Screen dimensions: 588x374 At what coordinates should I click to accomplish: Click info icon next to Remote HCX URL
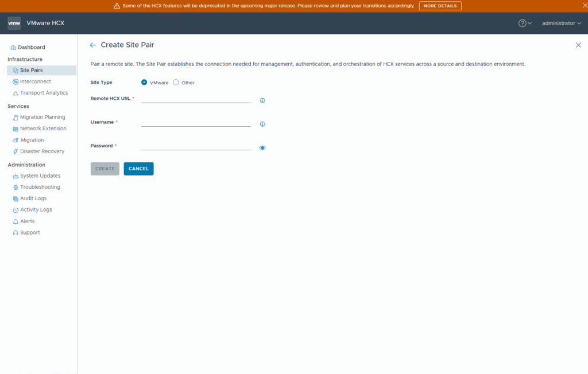pyautogui.click(x=262, y=100)
